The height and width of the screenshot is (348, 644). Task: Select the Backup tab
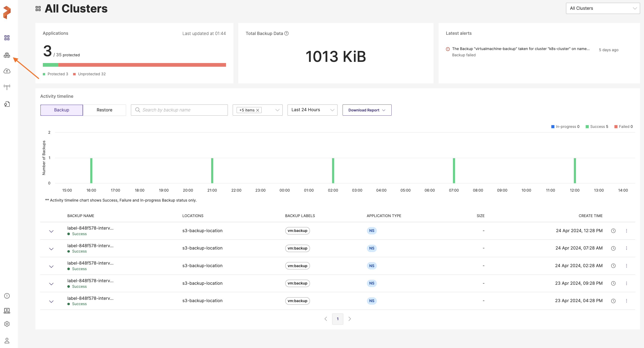pos(62,110)
